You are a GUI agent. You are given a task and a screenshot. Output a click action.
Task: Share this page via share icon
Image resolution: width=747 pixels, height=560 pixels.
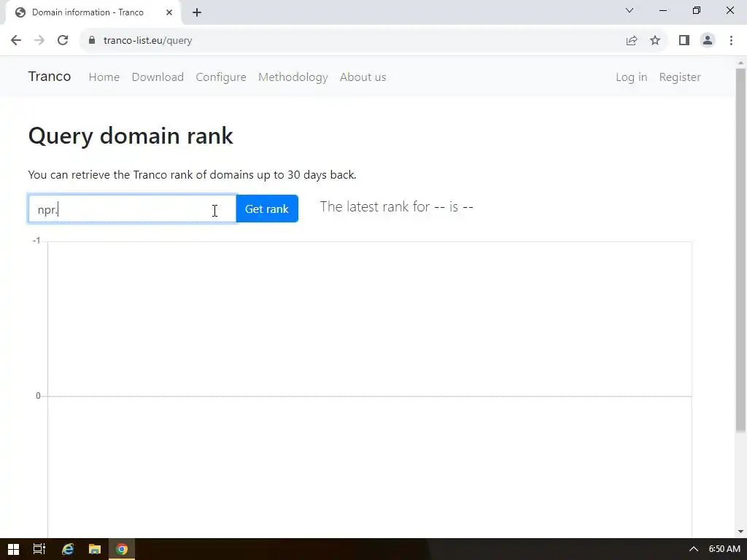tap(632, 41)
